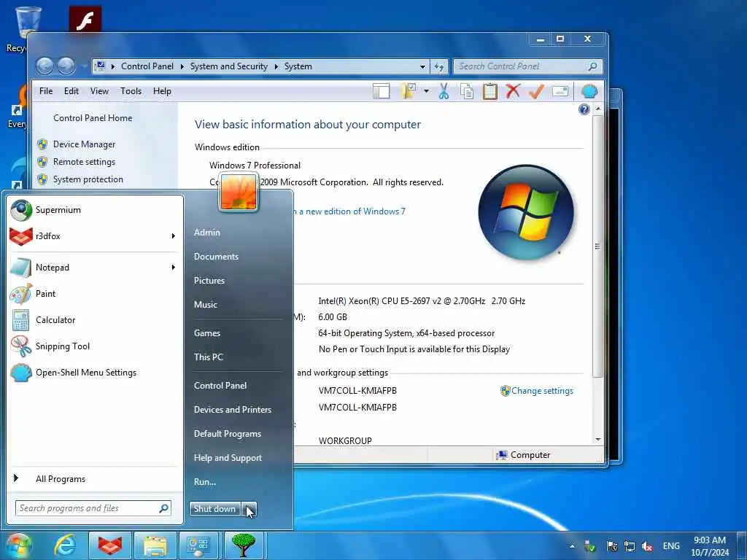Open Notepad from the Start menu
747x560 pixels.
tap(88, 268)
